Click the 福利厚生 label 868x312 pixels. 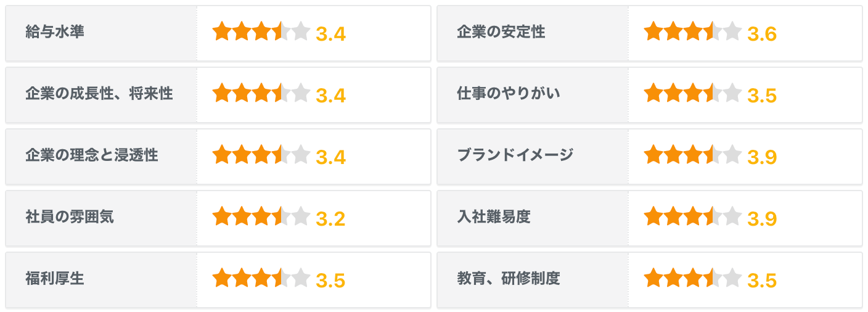tap(55, 278)
